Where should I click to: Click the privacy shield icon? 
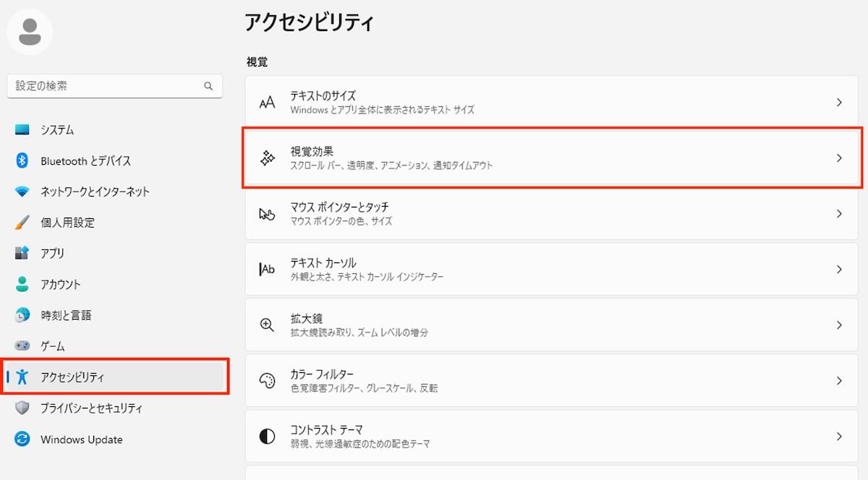pyautogui.click(x=22, y=408)
